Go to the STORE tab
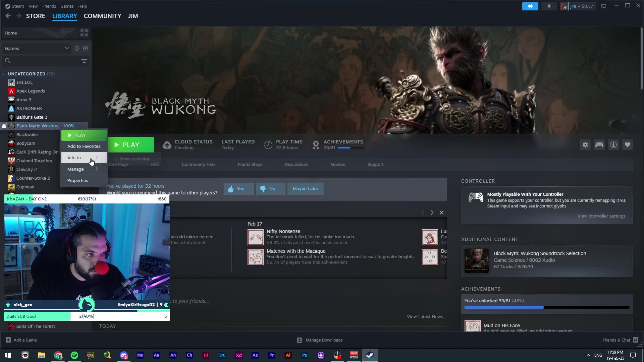Screen dimensions: 644x362 [x=36, y=16]
